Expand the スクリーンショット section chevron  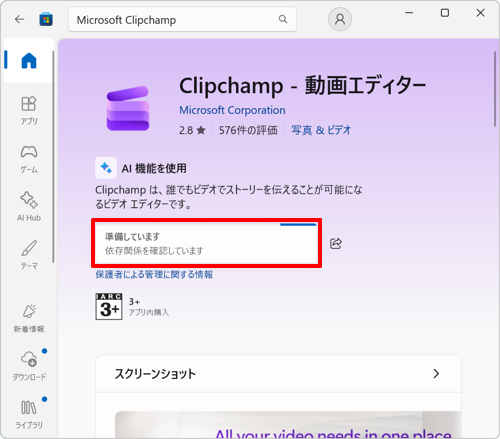click(436, 374)
